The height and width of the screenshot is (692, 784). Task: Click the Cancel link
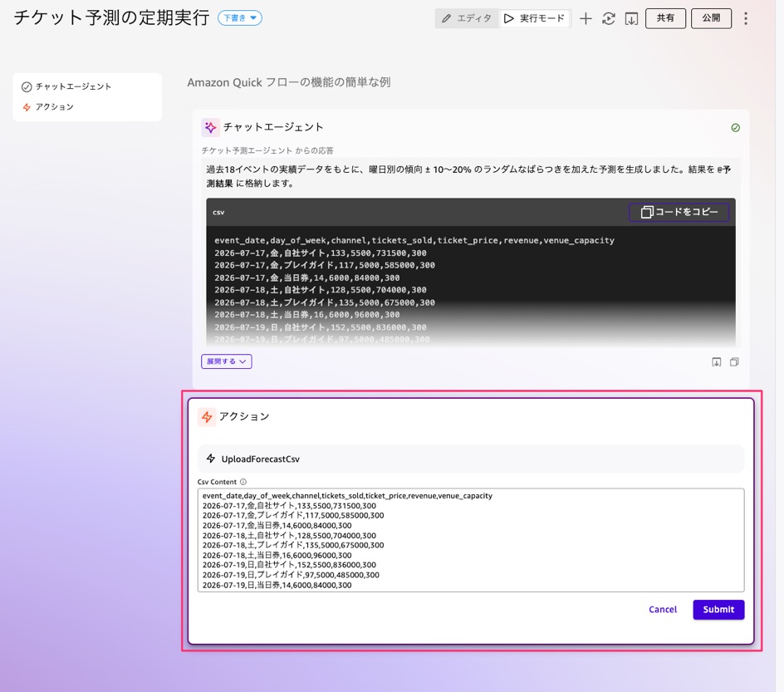coord(663,610)
